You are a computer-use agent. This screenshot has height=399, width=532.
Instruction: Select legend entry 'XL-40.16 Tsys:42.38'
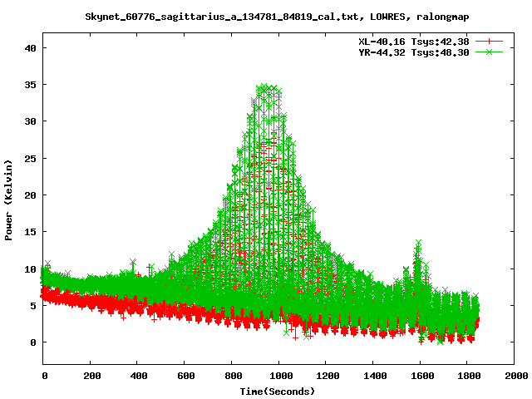414,42
